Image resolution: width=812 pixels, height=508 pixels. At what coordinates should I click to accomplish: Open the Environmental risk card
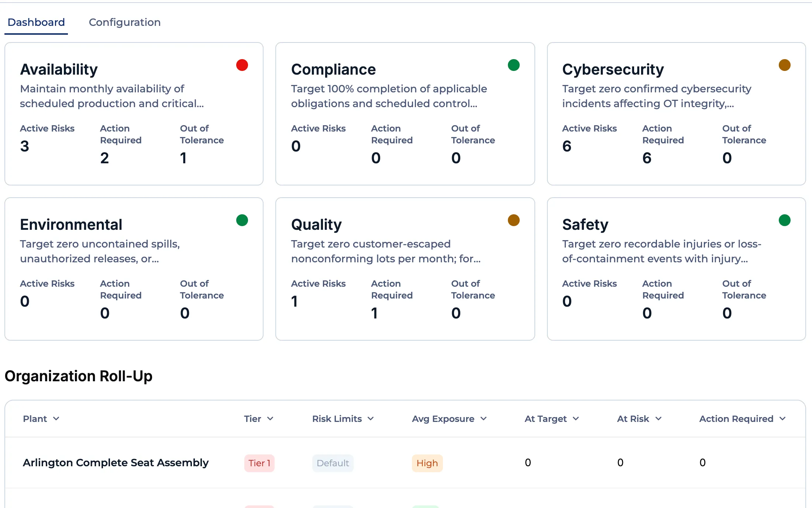pyautogui.click(x=134, y=269)
